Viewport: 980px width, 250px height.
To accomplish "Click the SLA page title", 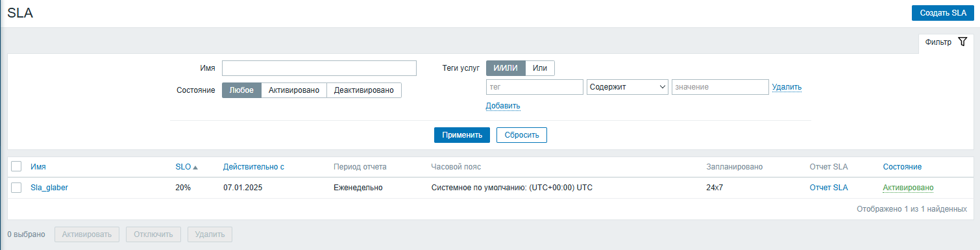I will (x=20, y=13).
